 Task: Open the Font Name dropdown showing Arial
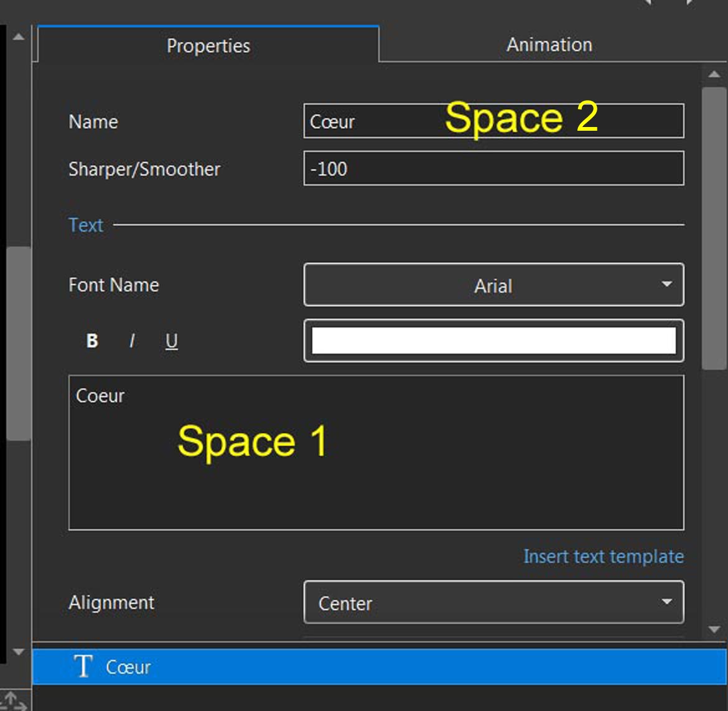(493, 285)
